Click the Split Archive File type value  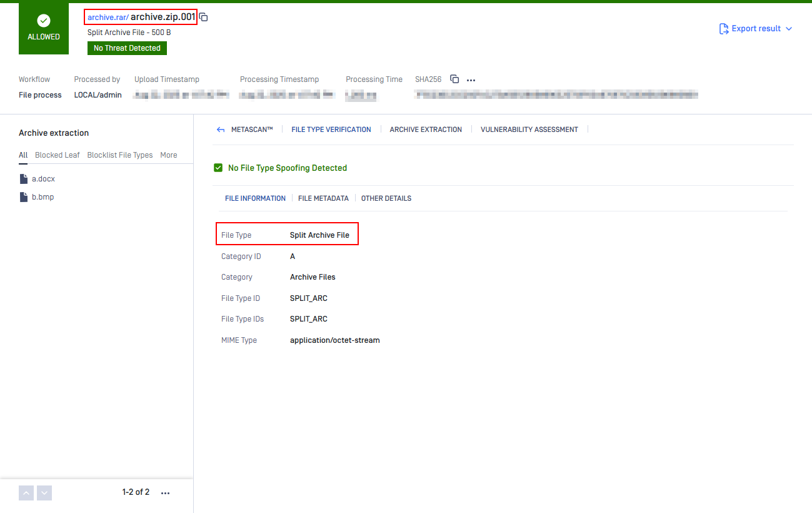coord(319,235)
